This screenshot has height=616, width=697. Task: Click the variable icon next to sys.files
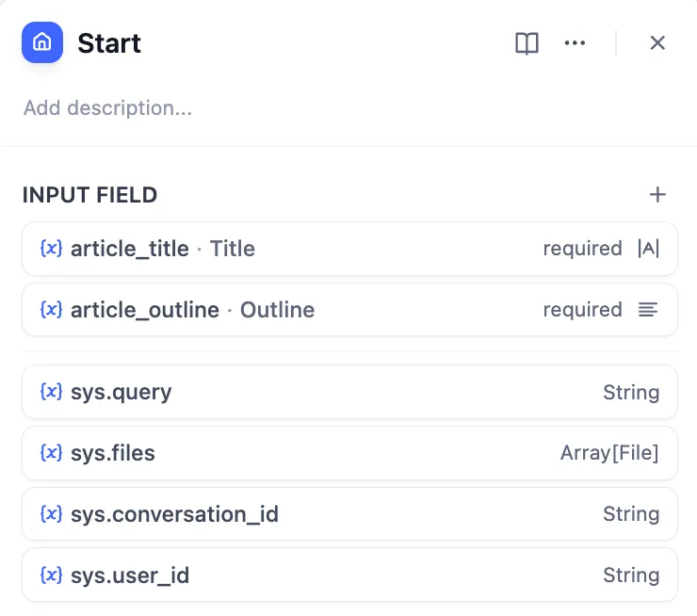(x=52, y=453)
